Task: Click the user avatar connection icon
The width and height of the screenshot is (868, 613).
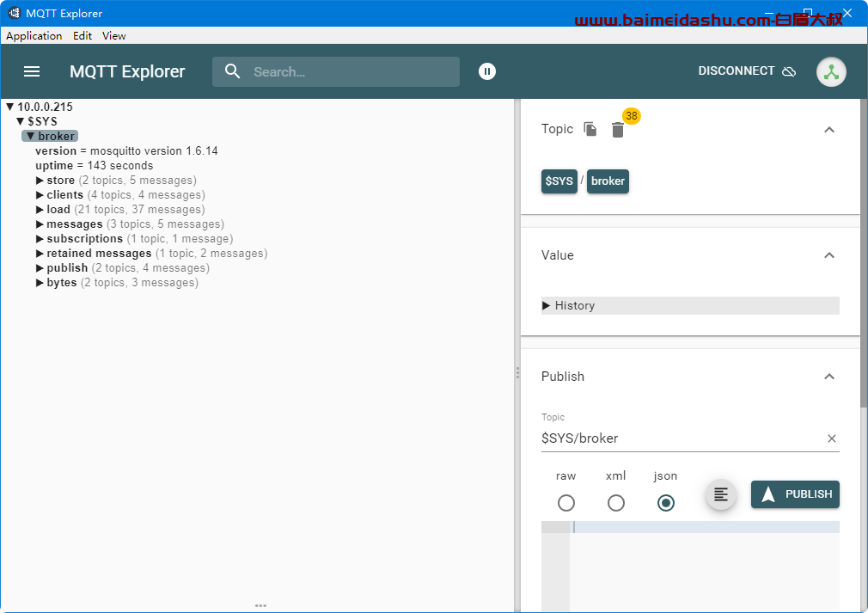Action: tap(831, 71)
